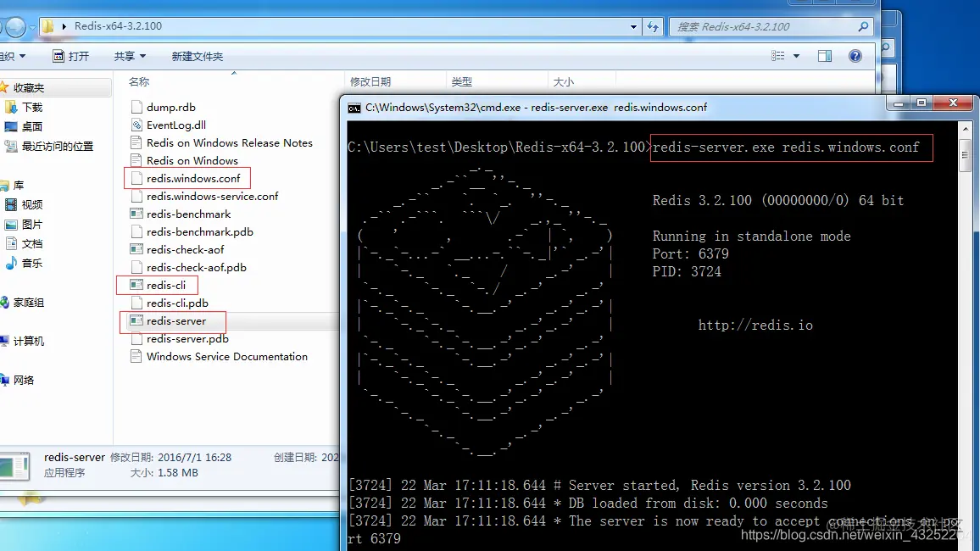Select the redis-benchmark application icon

click(136, 214)
